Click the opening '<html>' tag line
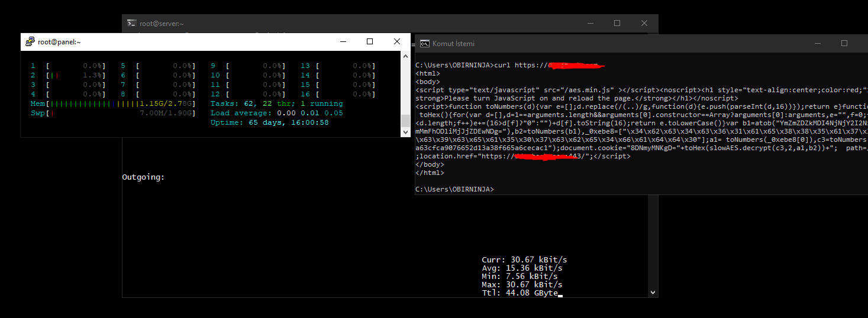The height and width of the screenshot is (318, 868). (428, 73)
